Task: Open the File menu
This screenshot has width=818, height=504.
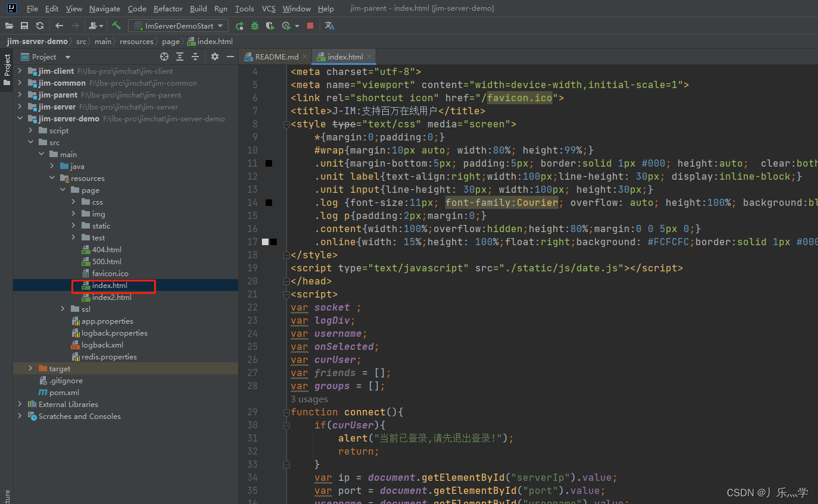Action: [32, 8]
